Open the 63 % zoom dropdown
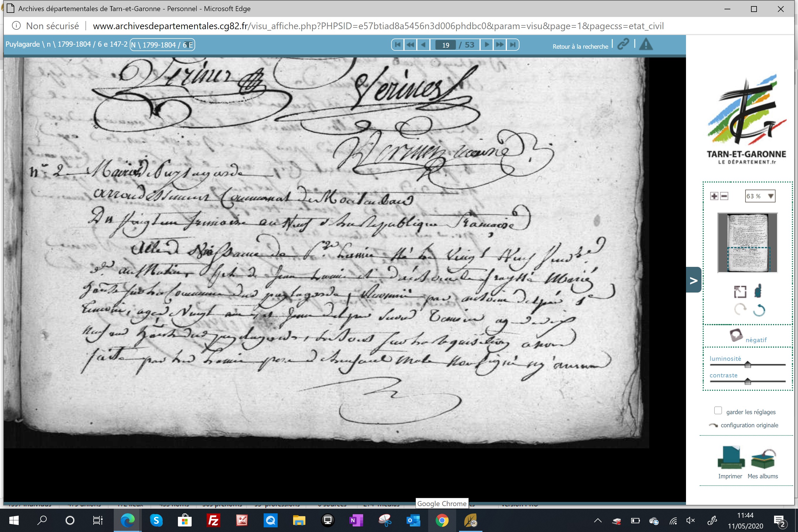The image size is (798, 532). (760, 196)
